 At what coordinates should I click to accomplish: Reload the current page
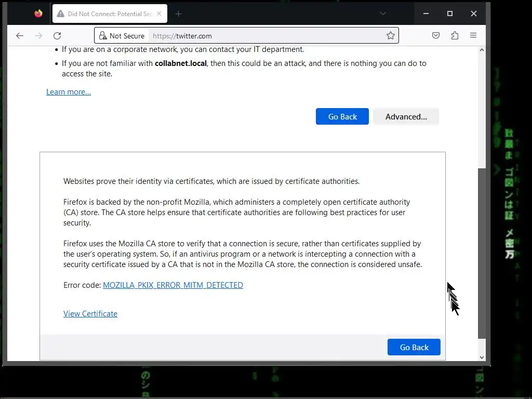click(57, 36)
